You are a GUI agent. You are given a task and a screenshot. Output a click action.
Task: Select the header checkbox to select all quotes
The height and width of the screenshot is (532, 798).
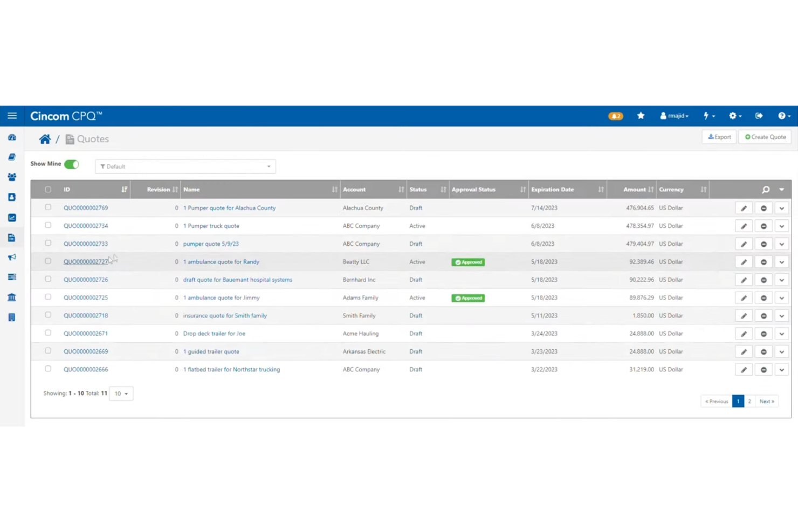coord(48,189)
